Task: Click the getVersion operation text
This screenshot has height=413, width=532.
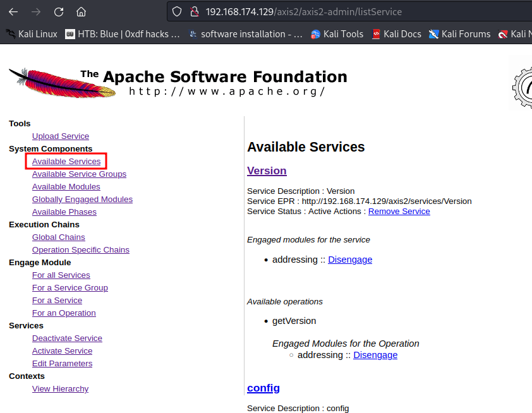Action: [294, 321]
